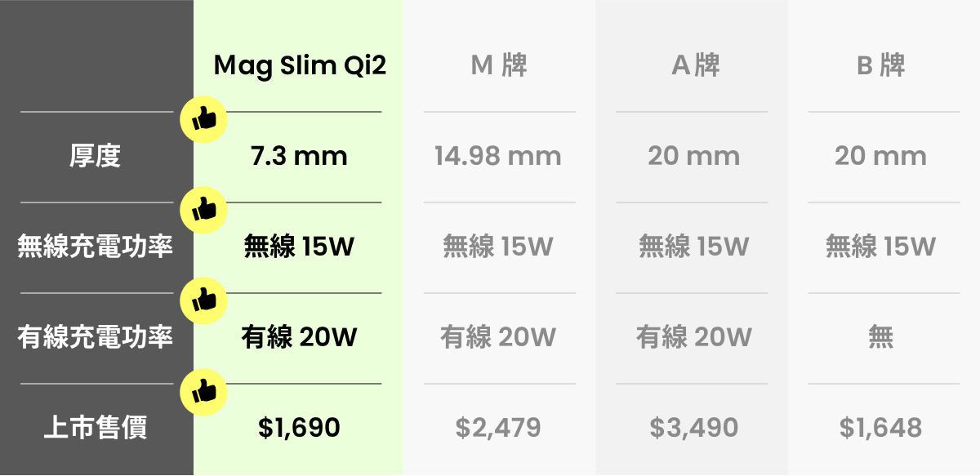Select the M 牌 column header
The height and width of the screenshot is (476, 980).
499,66
